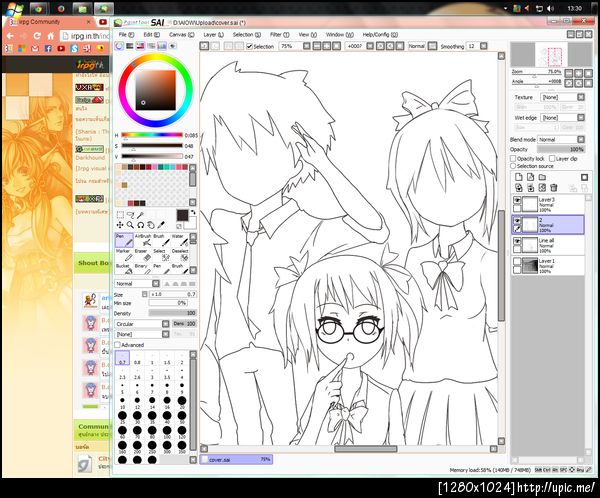600x498 pixels.
Task: Open the Help/Config menu
Action: tap(380, 34)
